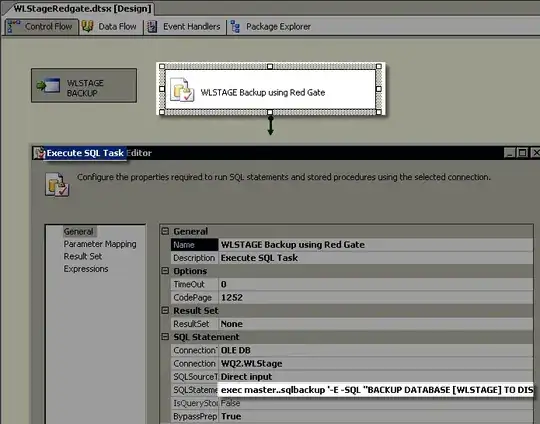
Task: Click the green precedence constraint arrow
Action: click(x=271, y=125)
